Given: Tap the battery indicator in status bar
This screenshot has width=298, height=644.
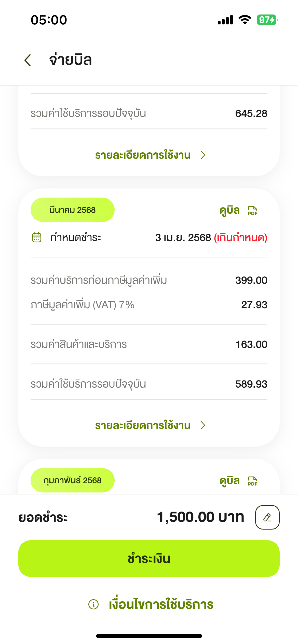Looking at the screenshot, I should tap(267, 20).
